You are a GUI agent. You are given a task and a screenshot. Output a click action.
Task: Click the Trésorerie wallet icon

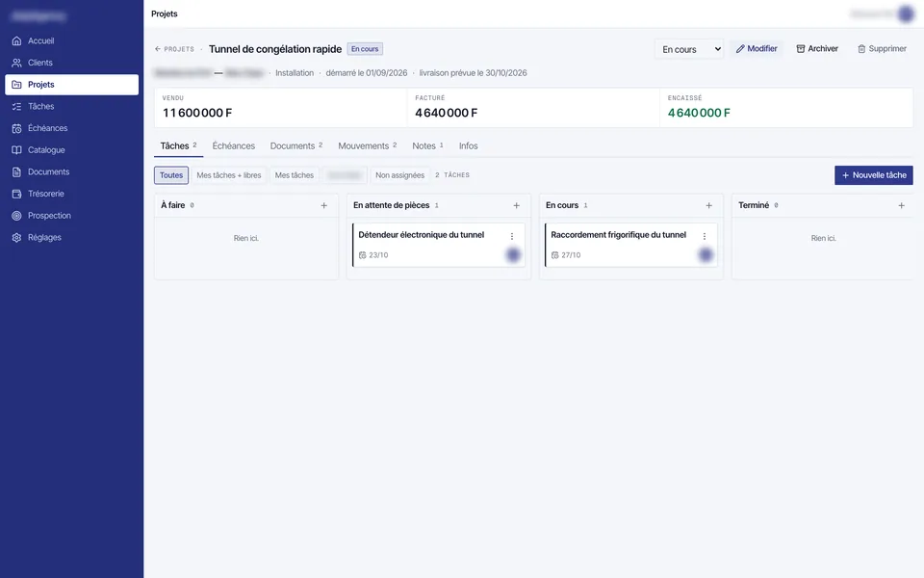tap(16, 194)
